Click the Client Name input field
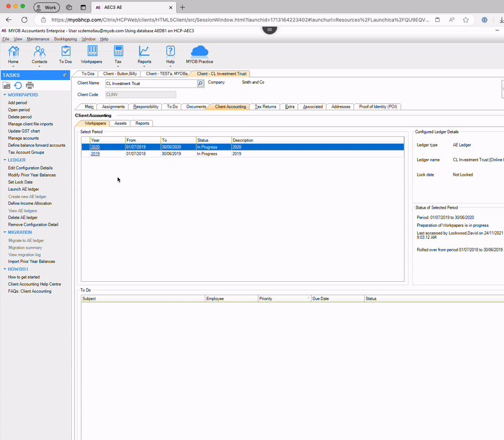The width and height of the screenshot is (504, 440). pos(151,83)
